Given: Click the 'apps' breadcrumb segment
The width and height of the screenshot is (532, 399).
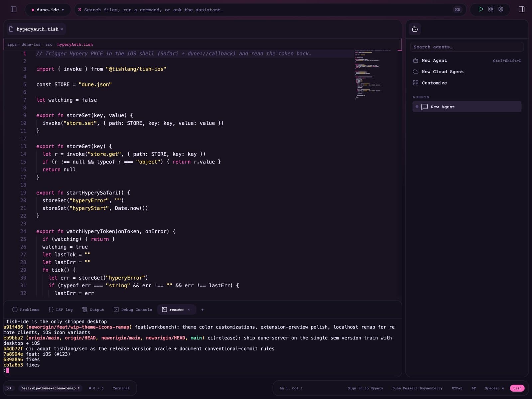Looking at the screenshot, I should click(12, 44).
